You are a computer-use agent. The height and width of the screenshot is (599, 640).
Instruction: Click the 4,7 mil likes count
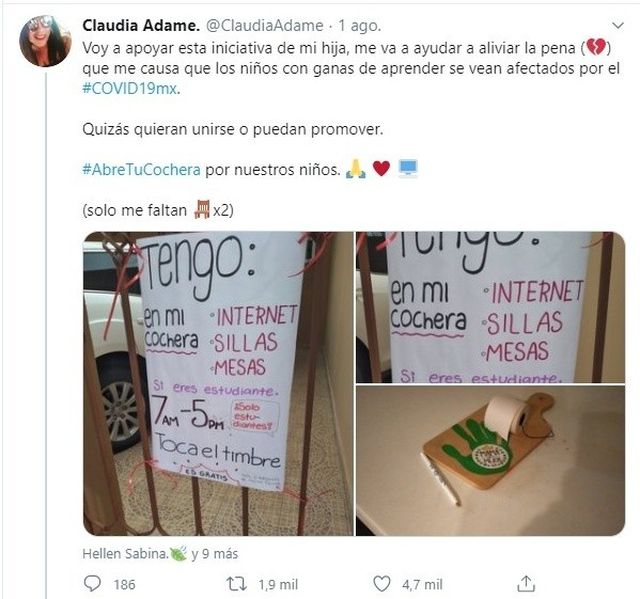pos(422,585)
